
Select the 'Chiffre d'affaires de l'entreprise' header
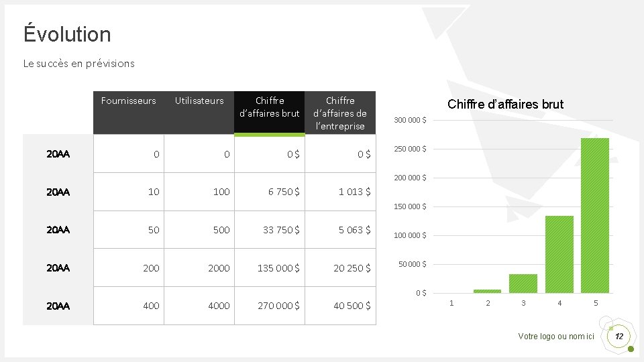(x=340, y=113)
